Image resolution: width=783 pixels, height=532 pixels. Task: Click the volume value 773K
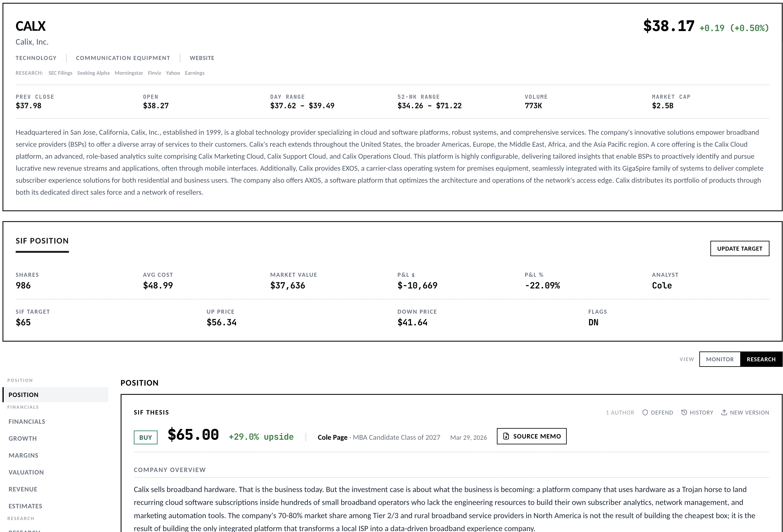[x=533, y=106]
